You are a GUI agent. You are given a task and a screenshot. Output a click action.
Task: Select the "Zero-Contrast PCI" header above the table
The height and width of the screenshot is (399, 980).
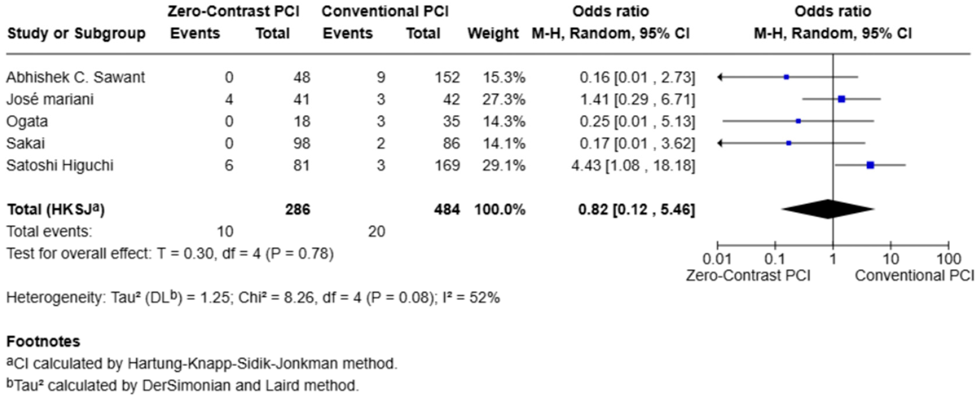233,11
